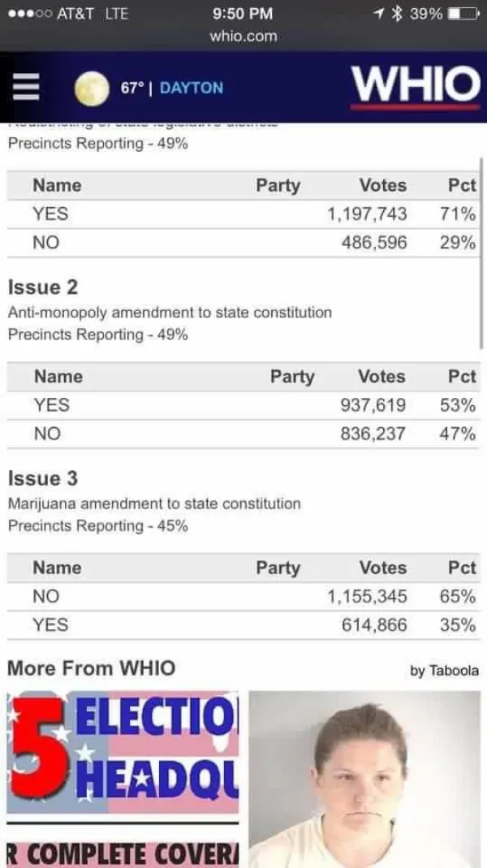
Task: Tap the Issue 3 NO result row
Action: 243,597
